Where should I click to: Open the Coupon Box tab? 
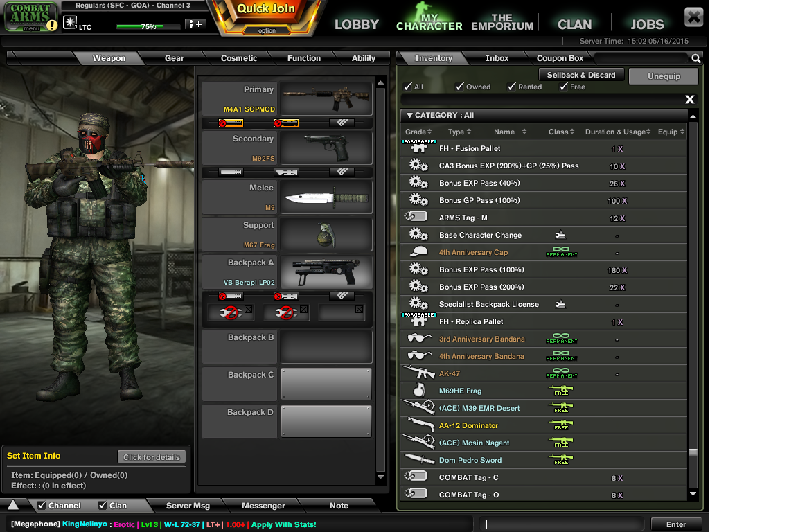(x=560, y=58)
